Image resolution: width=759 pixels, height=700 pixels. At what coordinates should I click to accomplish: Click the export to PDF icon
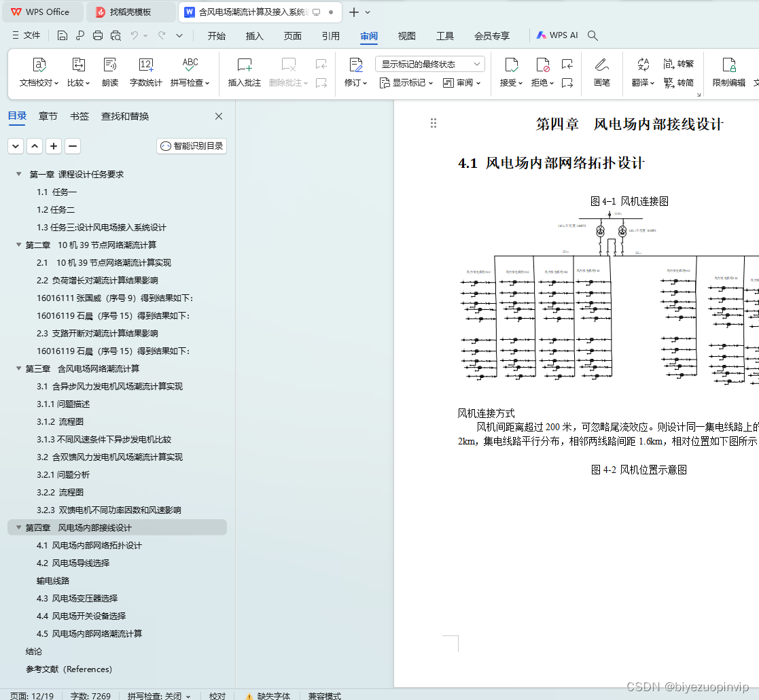80,35
